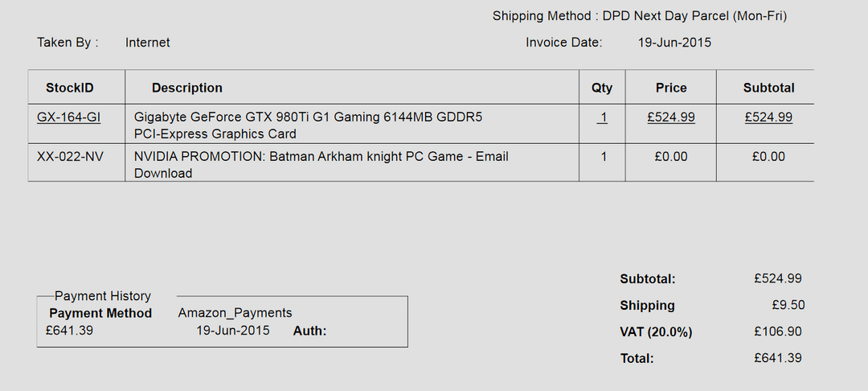Click the underlined quantity 1 link
The width and height of the screenshot is (868, 391).
(602, 117)
